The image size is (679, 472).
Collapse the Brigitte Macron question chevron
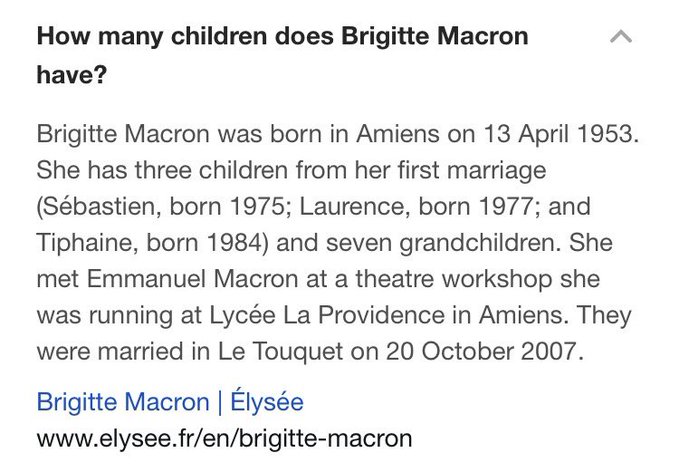pyautogui.click(x=620, y=38)
